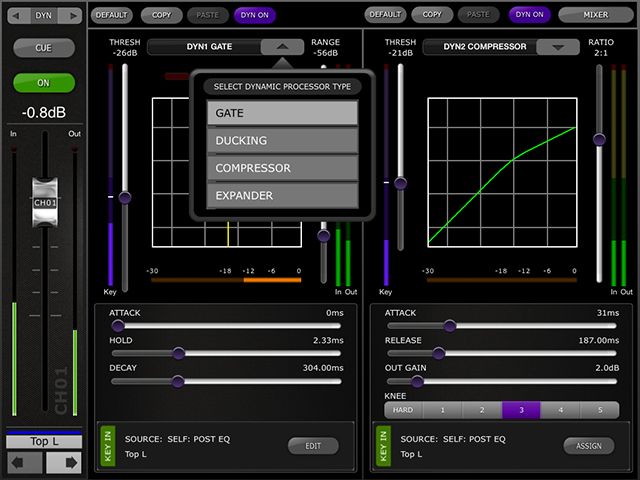Collapse the DYN1 GATE type dropdown

(283, 47)
